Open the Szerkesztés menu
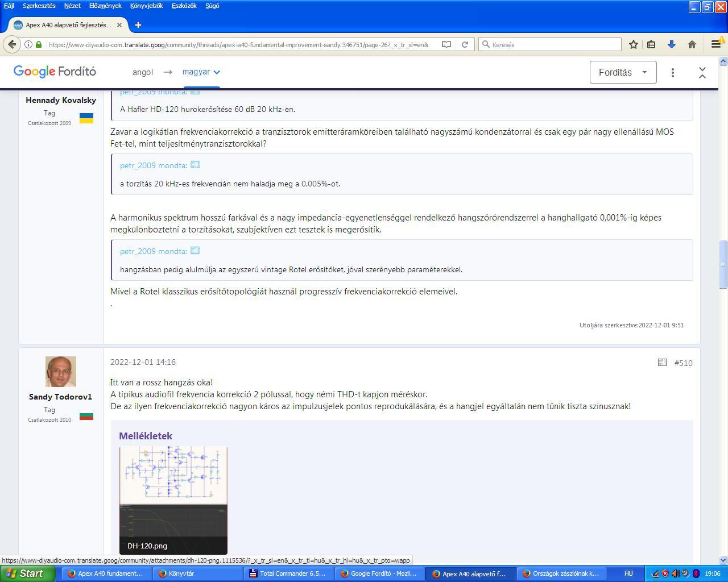Viewport: 728px width, 582px height. tap(39, 6)
